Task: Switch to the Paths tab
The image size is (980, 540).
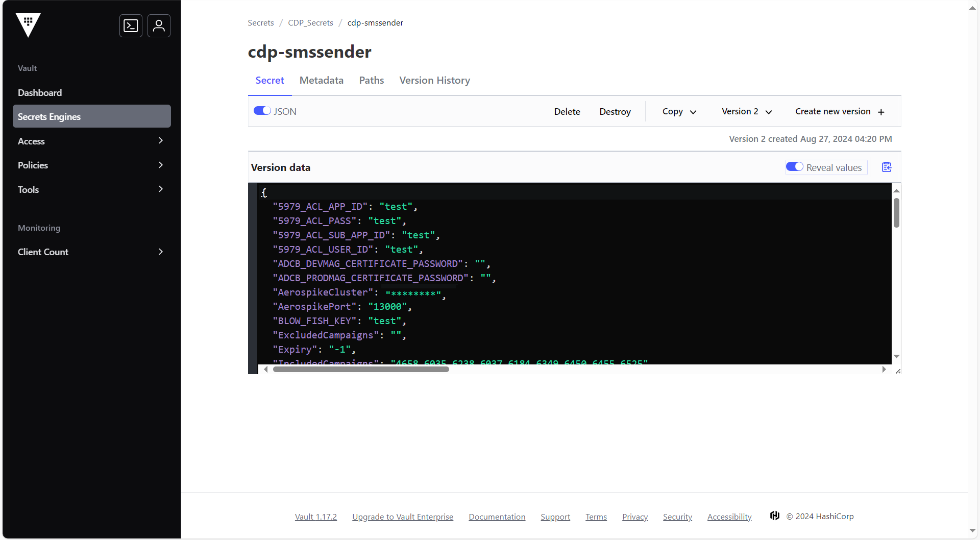Action: [x=372, y=80]
